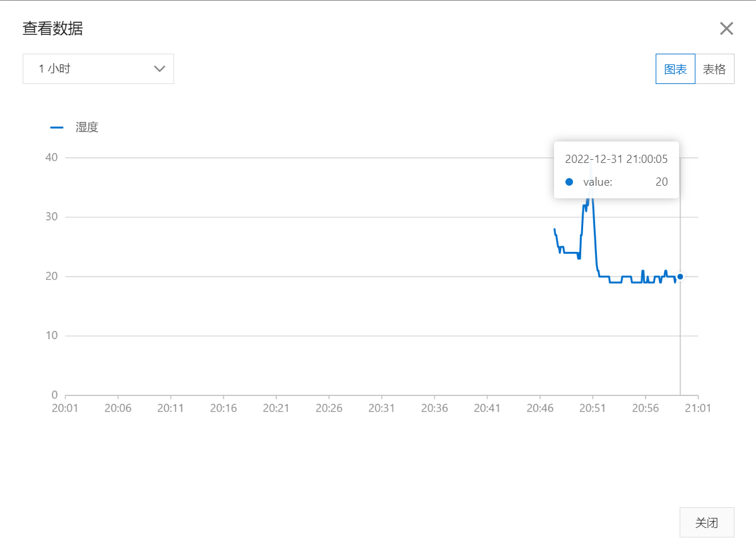Open the 1 小时 time range dropdown

pos(98,69)
